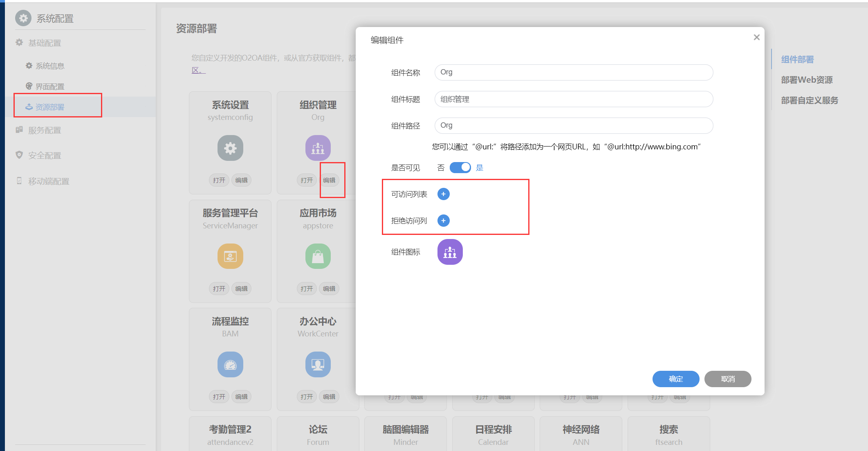The height and width of the screenshot is (451, 868).
Task: Click the green appstore bag icon
Action: tap(318, 256)
